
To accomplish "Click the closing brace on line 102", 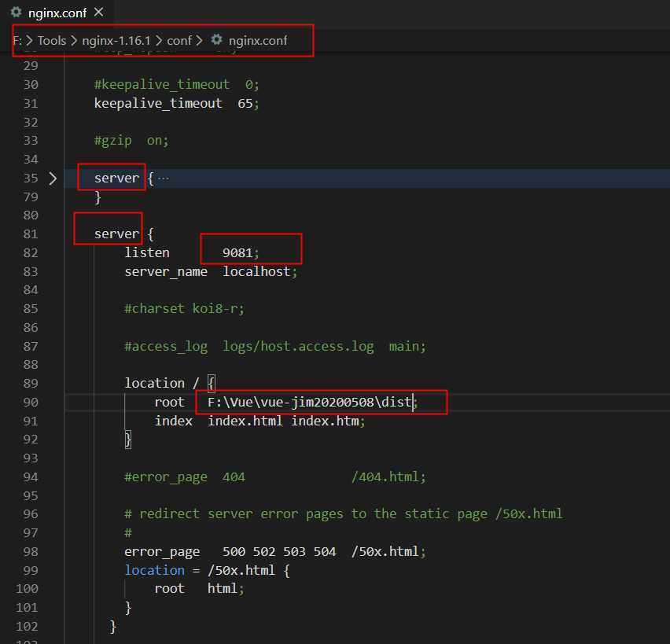I will (112, 627).
